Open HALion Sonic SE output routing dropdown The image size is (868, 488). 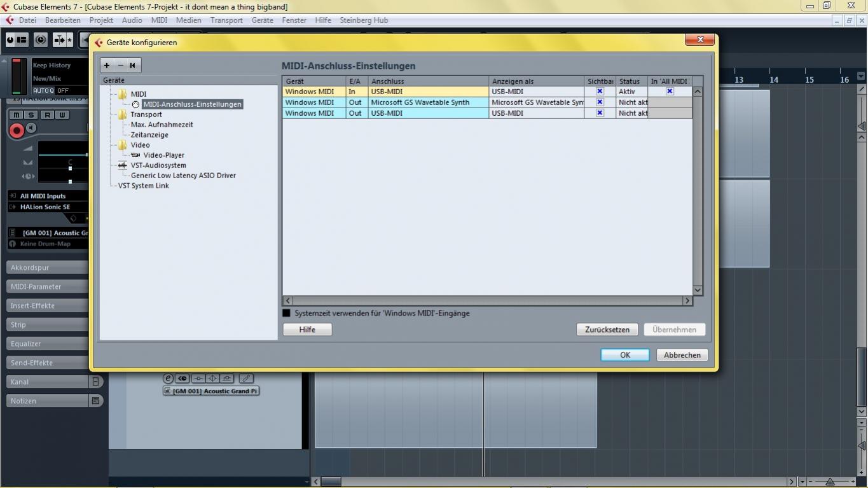[x=48, y=207]
